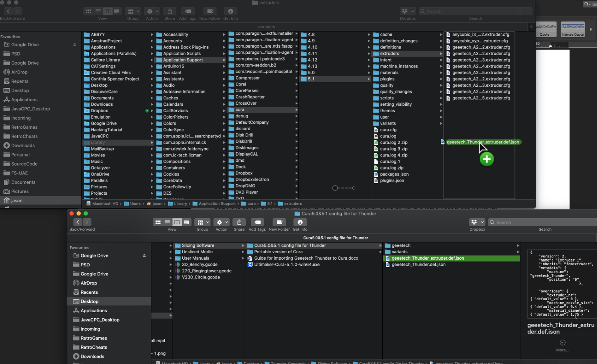The height and width of the screenshot is (364, 597).
Task: Eject Google Drive in Cura5.0&5.1 window sidebar
Action: coord(144,256)
